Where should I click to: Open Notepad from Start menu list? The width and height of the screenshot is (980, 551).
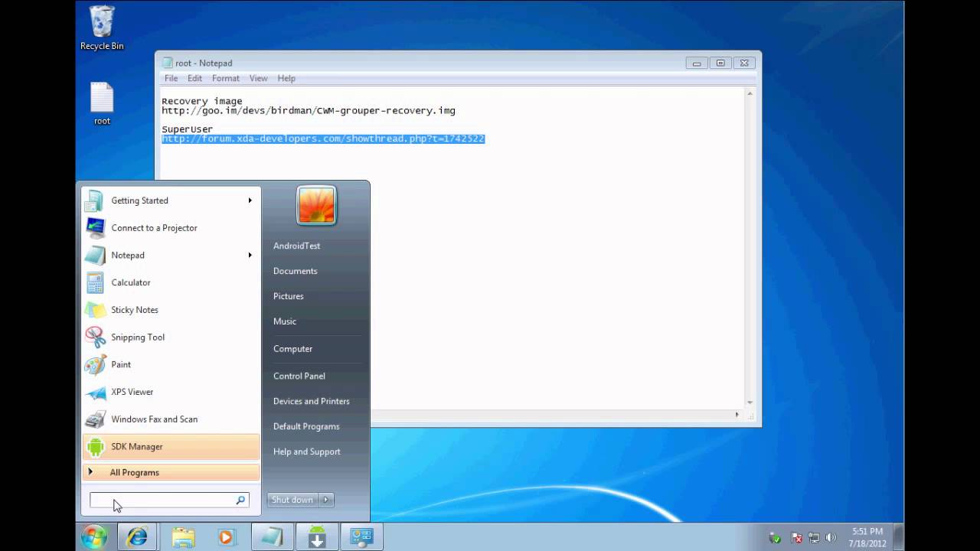pyautogui.click(x=171, y=255)
